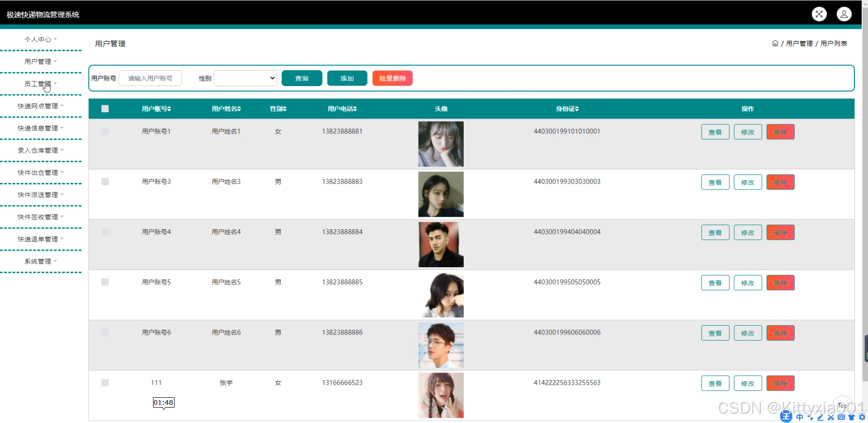The width and height of the screenshot is (868, 423).
Task: Expand the 系统管理 sidebar menu
Action: pos(40,262)
